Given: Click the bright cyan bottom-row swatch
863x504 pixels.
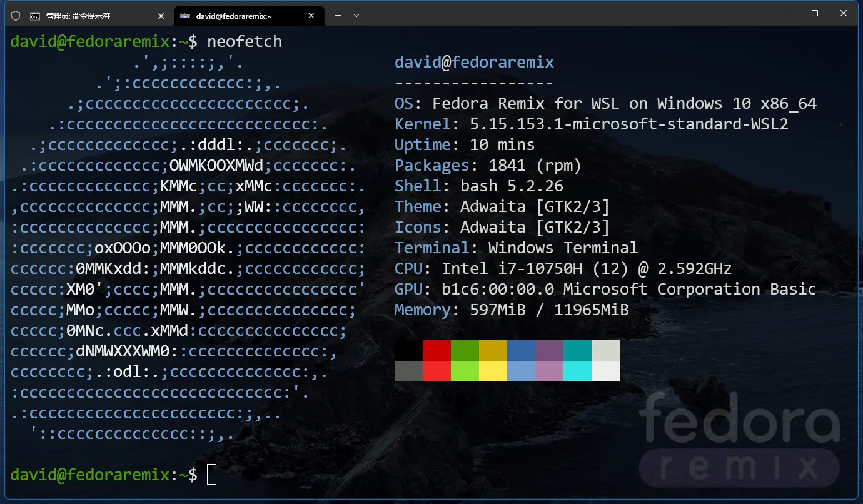Looking at the screenshot, I should click(x=577, y=371).
